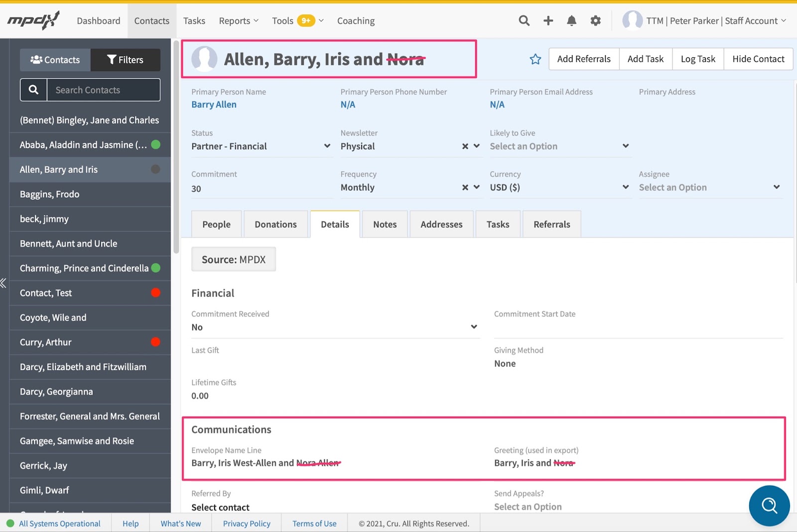Click Log Task button
This screenshot has height=532, width=797.
click(698, 59)
